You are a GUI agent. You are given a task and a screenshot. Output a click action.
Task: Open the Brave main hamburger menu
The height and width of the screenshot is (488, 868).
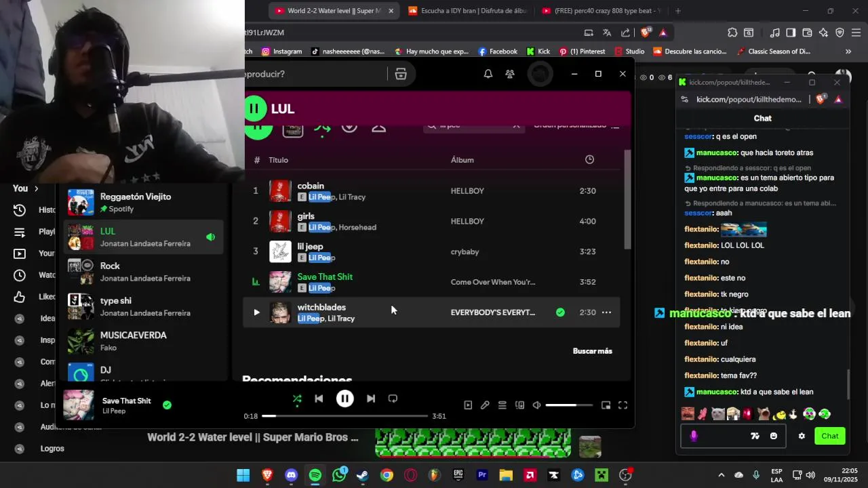coord(856,33)
